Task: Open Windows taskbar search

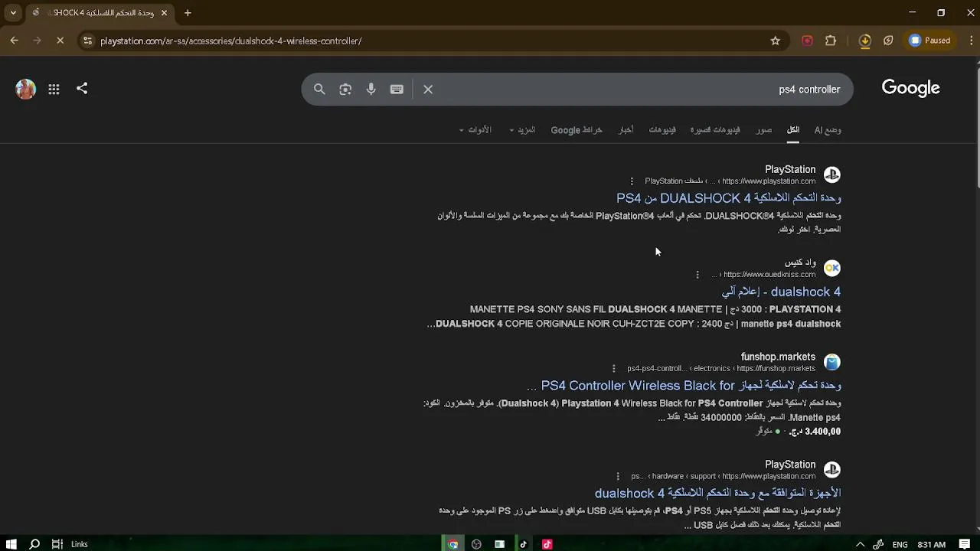Action: point(34,544)
